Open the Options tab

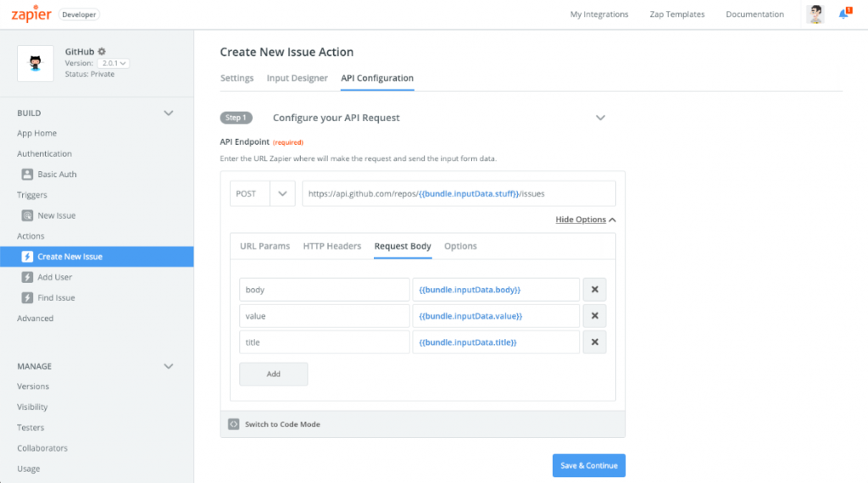460,247
